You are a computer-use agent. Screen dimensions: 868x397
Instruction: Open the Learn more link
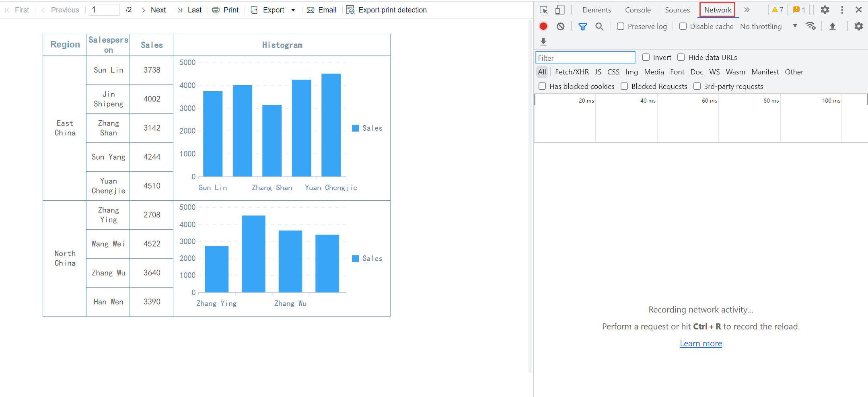coord(700,343)
